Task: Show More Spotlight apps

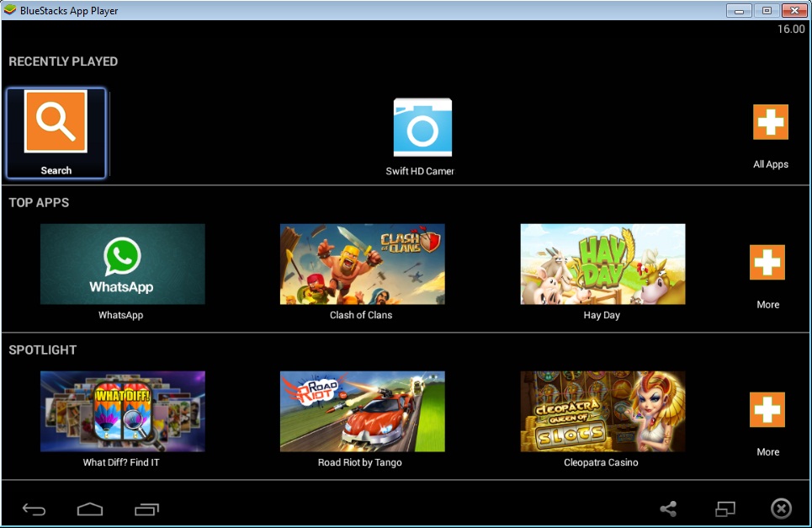Action: pos(767,410)
